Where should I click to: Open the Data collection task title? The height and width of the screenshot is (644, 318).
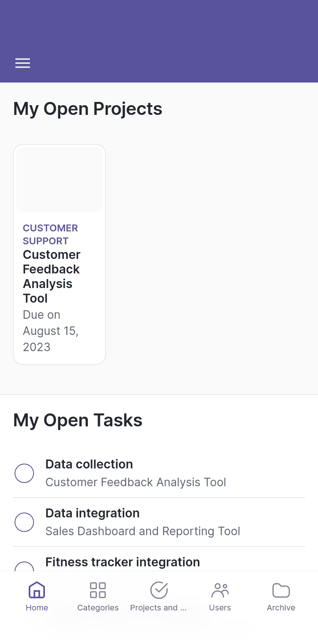click(x=89, y=464)
